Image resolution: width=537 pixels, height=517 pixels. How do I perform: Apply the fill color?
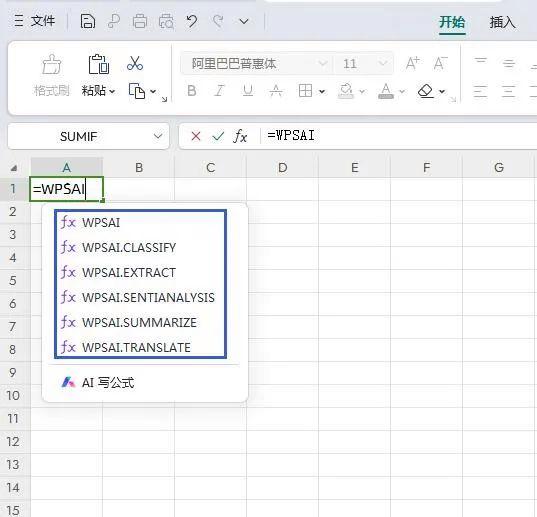pos(346,91)
